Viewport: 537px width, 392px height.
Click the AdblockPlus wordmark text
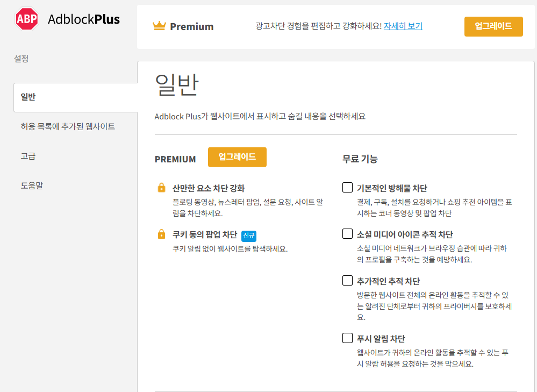[x=84, y=19]
